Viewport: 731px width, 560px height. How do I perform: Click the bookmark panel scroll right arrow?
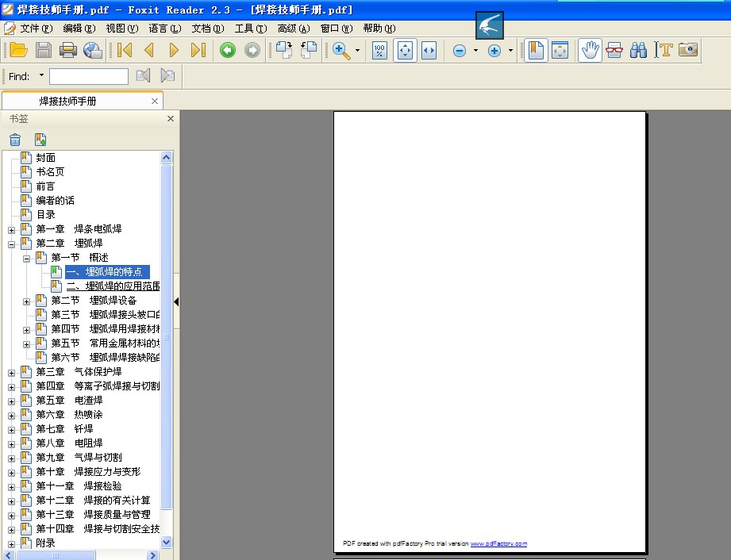coord(152,555)
